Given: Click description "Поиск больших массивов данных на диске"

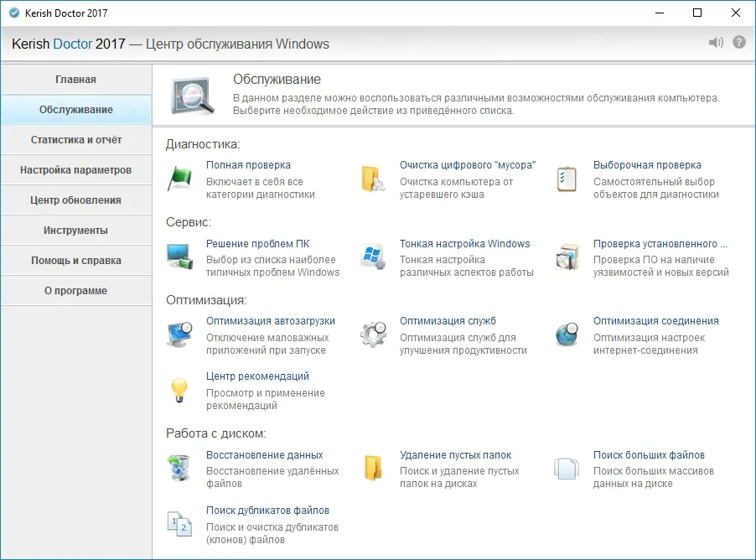Looking at the screenshot, I should coord(653,477).
